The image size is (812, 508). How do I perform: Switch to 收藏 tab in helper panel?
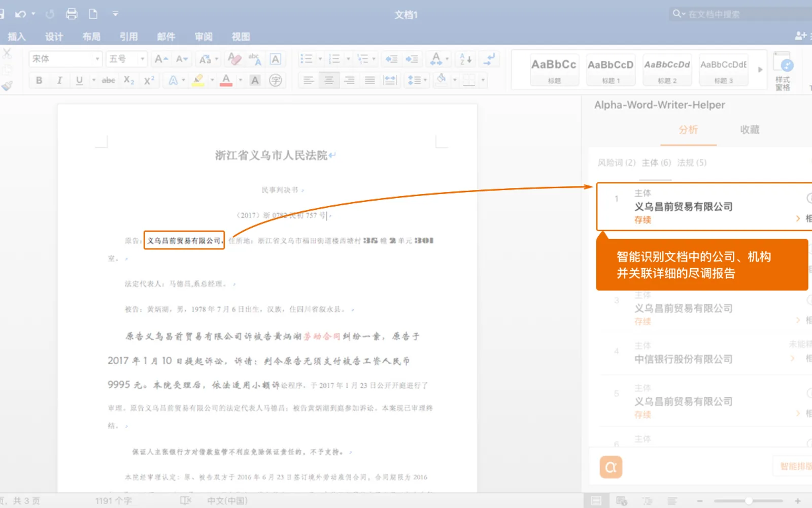pos(750,130)
